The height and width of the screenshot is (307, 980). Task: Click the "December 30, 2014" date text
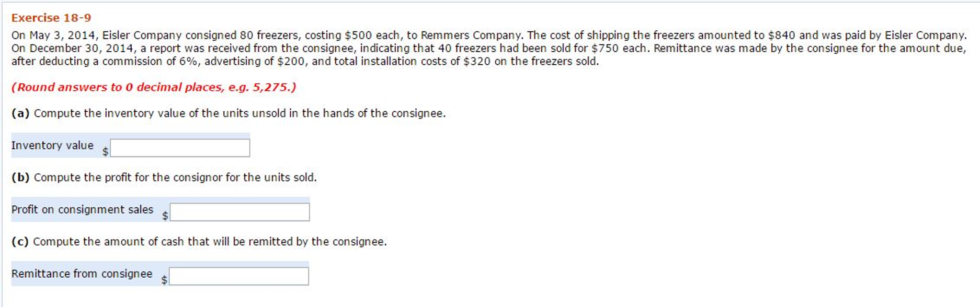pyautogui.click(x=81, y=48)
